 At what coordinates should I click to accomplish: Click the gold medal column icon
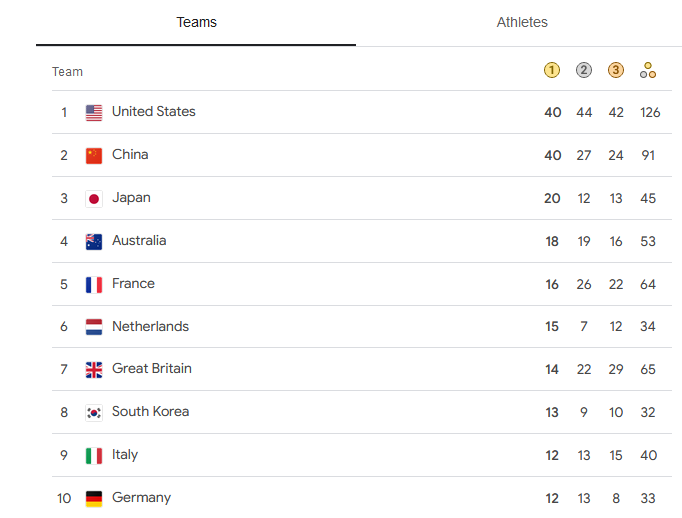(552, 70)
